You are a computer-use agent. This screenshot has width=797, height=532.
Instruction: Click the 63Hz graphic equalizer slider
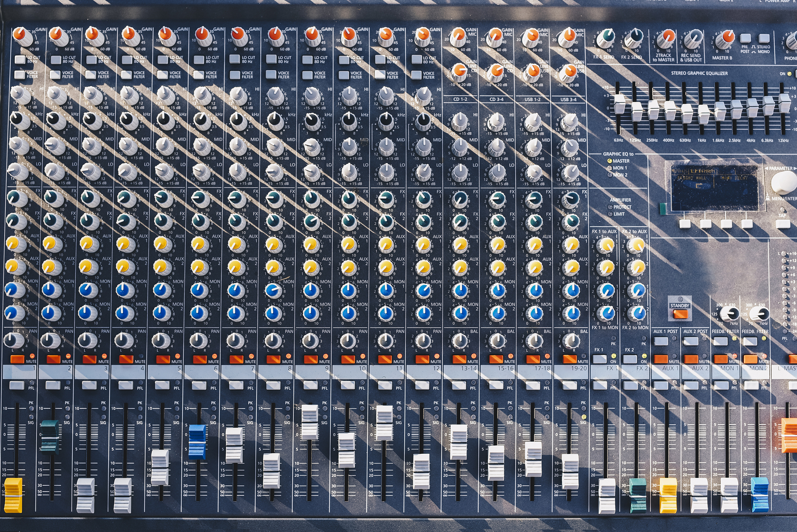619,104
